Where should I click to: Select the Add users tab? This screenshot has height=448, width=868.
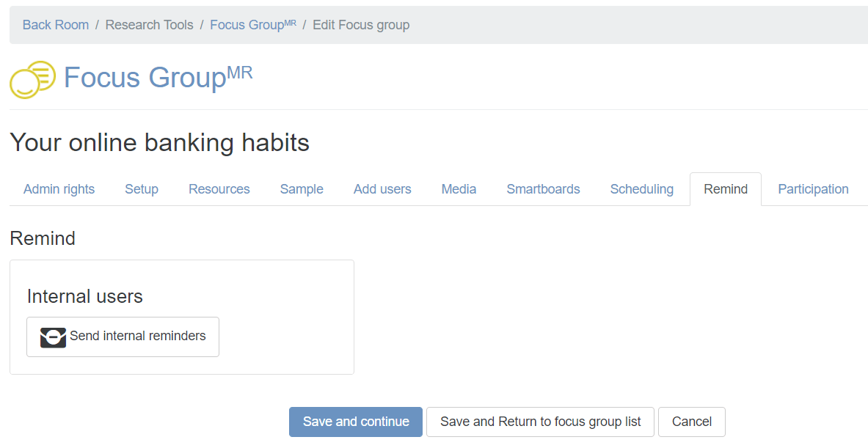tap(382, 189)
